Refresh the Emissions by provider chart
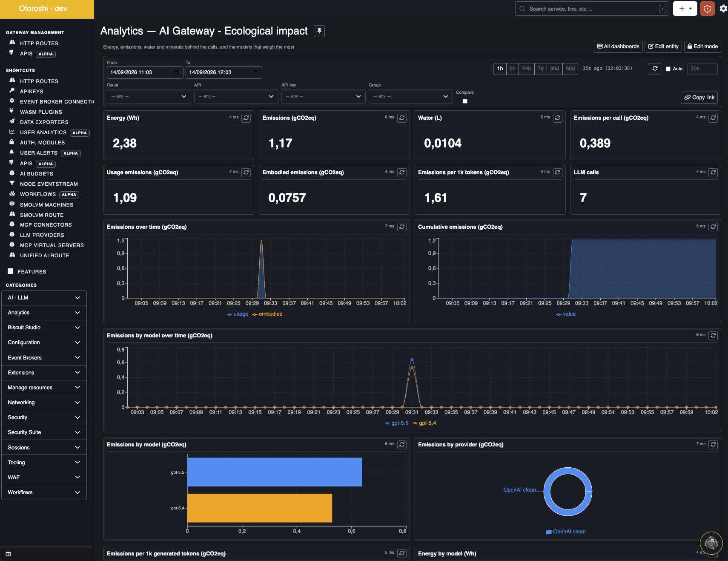 pyautogui.click(x=713, y=445)
